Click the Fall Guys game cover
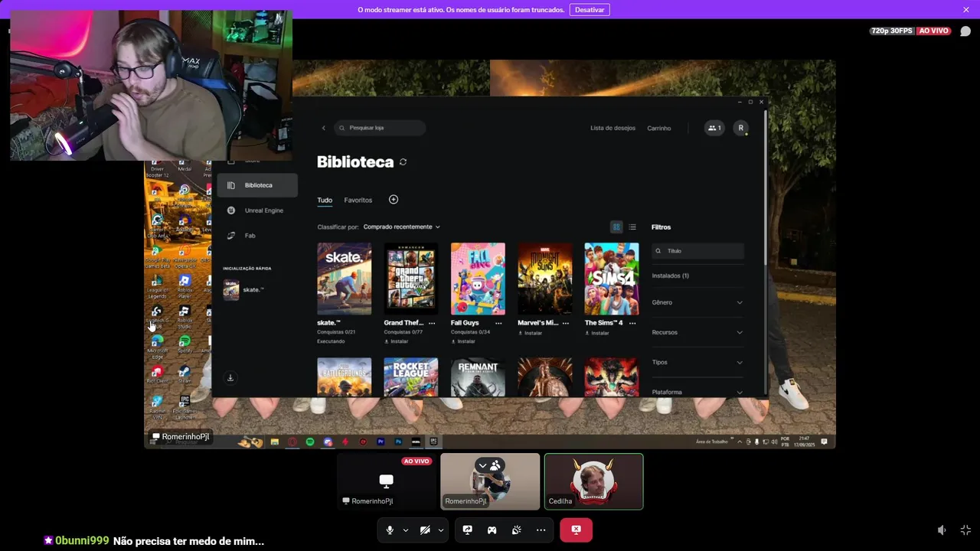Screen dimensions: 980x551 coord(478,279)
